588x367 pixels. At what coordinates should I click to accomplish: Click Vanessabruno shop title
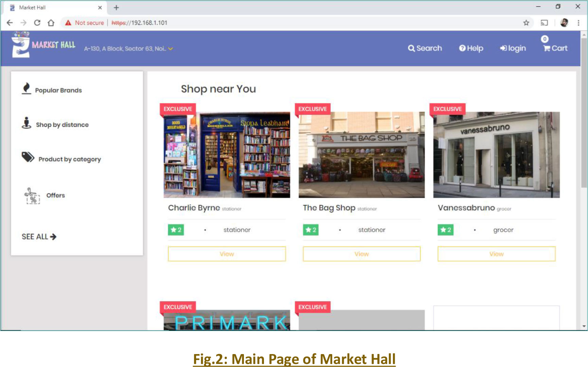click(466, 208)
